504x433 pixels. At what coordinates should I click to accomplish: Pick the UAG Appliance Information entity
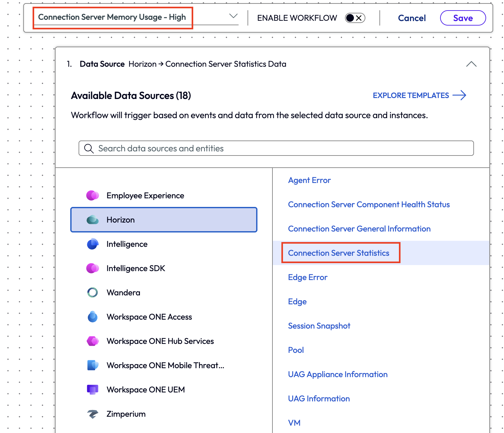pos(338,374)
